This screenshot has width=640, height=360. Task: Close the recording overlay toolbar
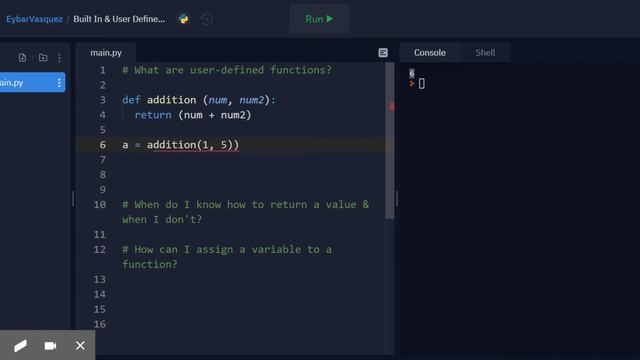click(x=80, y=346)
